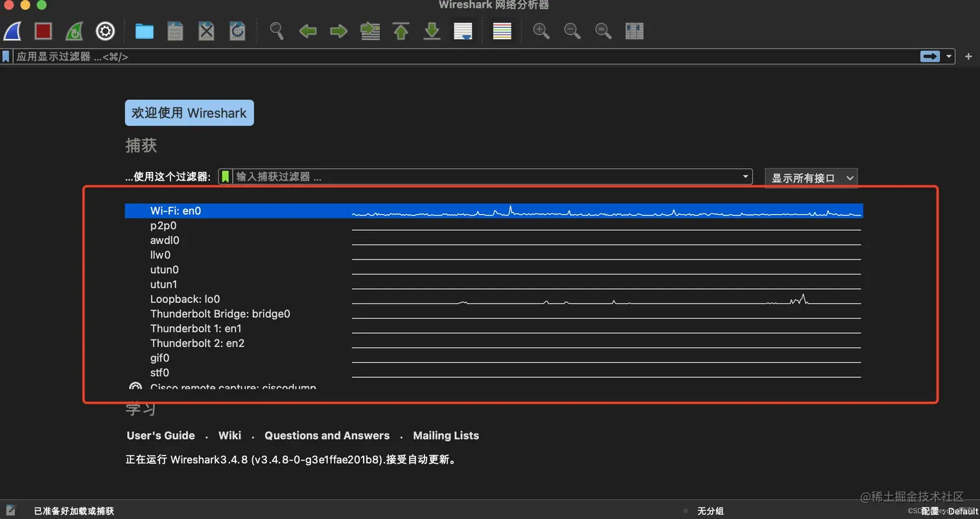Click the capture filter input field

pyautogui.click(x=486, y=176)
